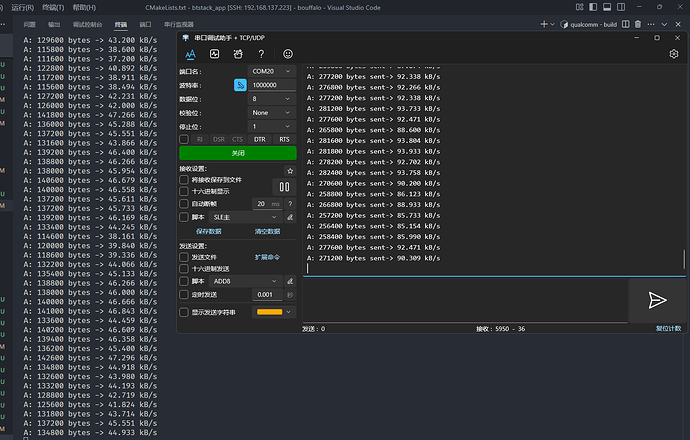Click the 保存数据 link

click(209, 231)
